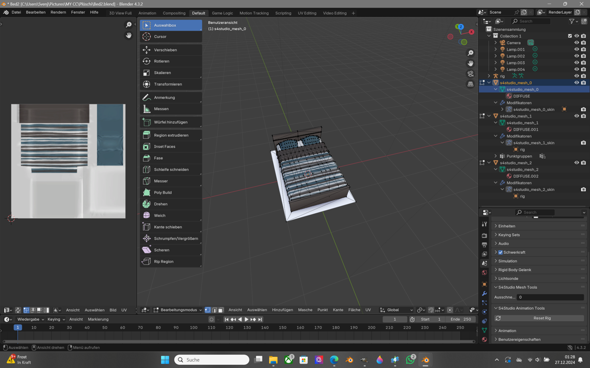
Task: Click the Ausschneiden number field
Action: pos(550,297)
